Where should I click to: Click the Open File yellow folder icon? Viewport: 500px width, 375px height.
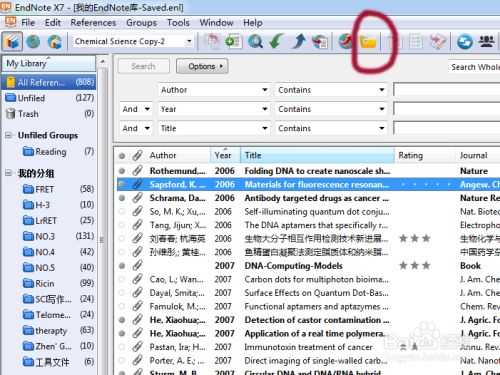(x=368, y=42)
